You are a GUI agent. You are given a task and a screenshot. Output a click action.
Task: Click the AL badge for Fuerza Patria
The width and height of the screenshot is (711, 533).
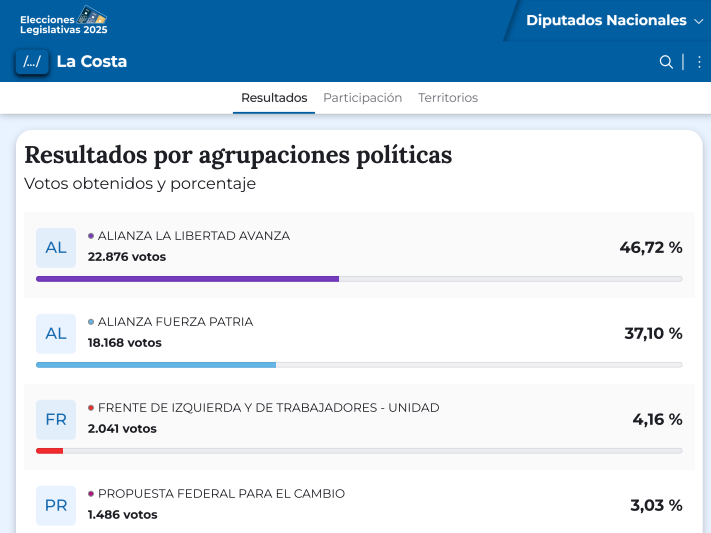[x=56, y=333]
